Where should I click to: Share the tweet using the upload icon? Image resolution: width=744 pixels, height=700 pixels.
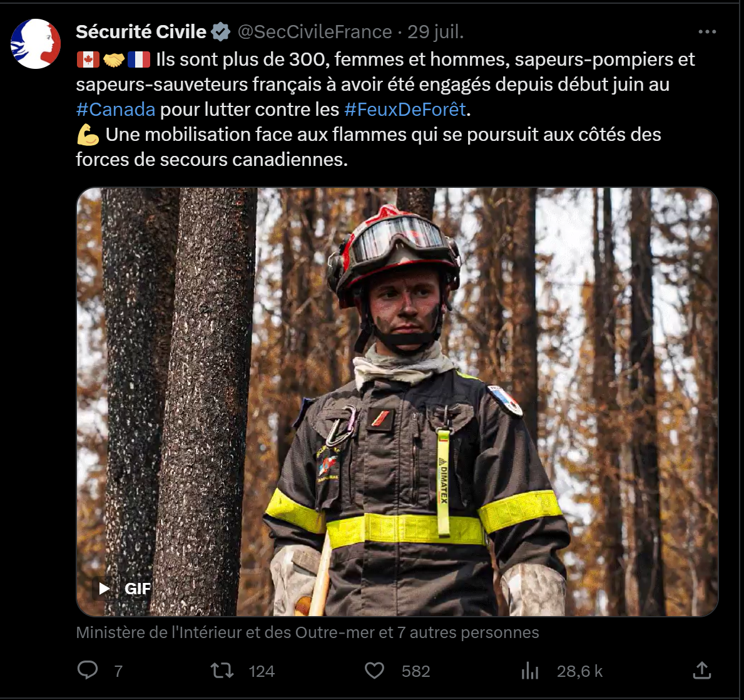702,670
